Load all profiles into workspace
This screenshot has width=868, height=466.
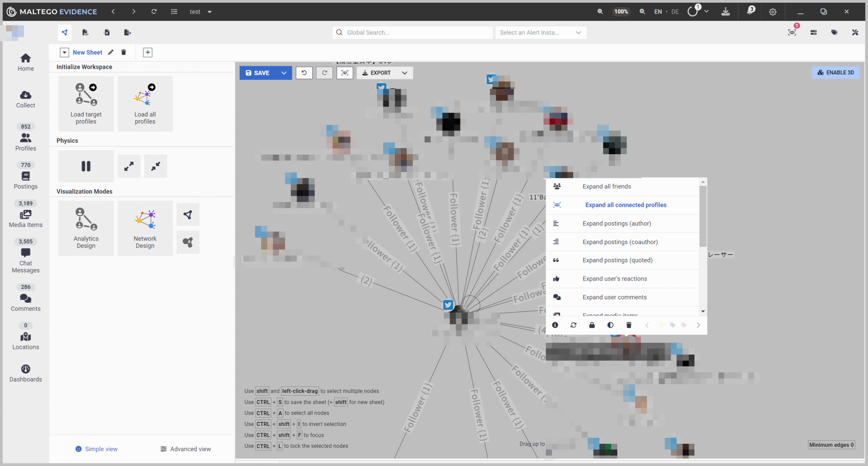[145, 104]
